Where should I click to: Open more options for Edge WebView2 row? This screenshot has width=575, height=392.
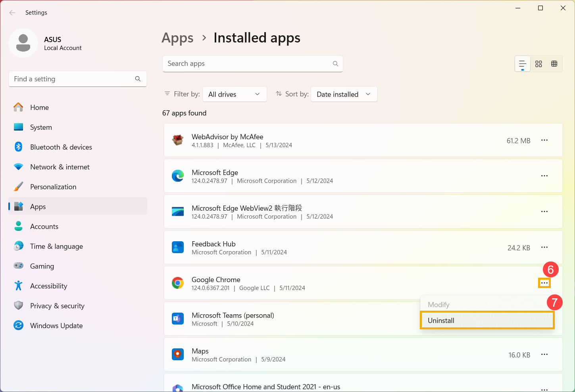pyautogui.click(x=544, y=211)
